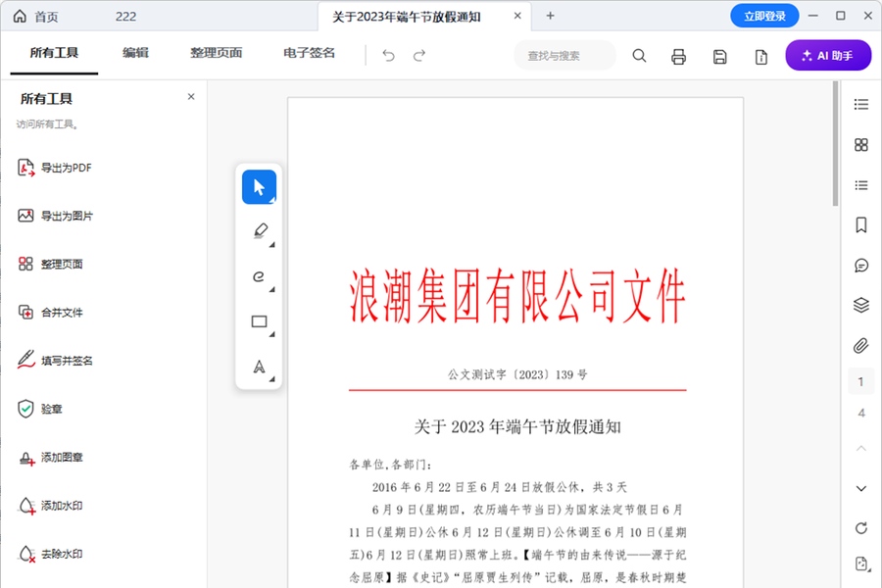882x588 pixels.
Task: Choose 合并文件 tool
Action: click(x=50, y=313)
